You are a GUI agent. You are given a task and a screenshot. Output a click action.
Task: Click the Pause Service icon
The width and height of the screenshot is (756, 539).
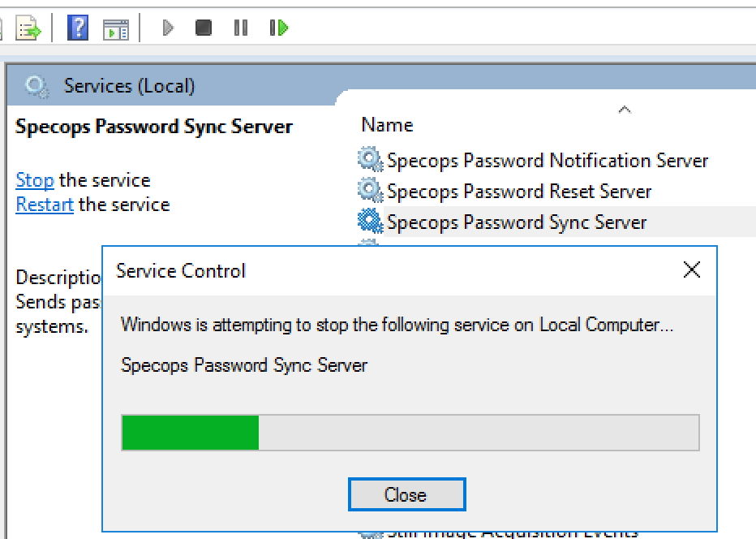(x=241, y=28)
